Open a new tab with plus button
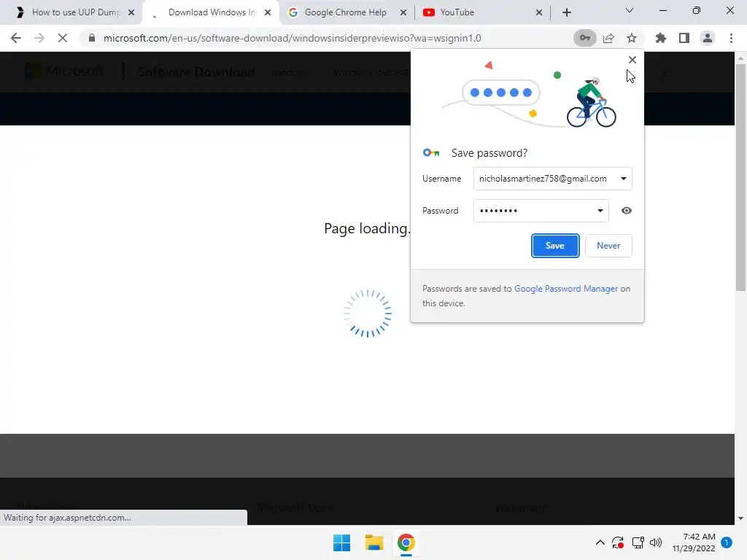747x560 pixels. pos(566,12)
